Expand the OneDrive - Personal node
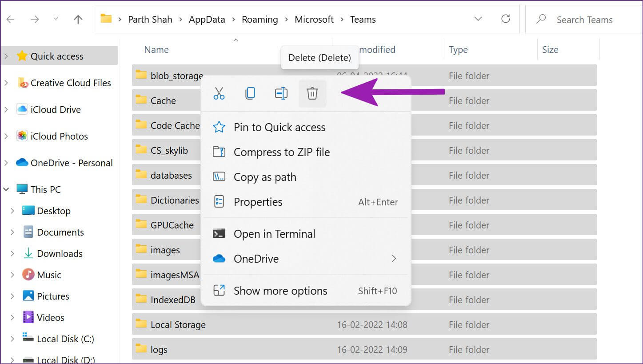The width and height of the screenshot is (643, 364). click(6, 163)
